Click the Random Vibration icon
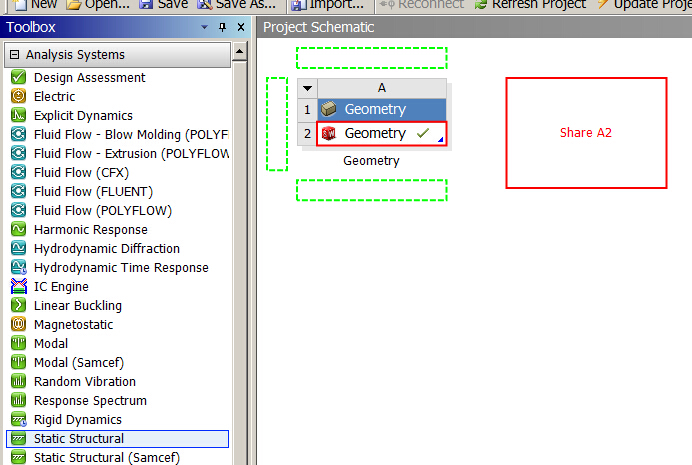Viewport: 692px width, 465px height. (x=18, y=381)
